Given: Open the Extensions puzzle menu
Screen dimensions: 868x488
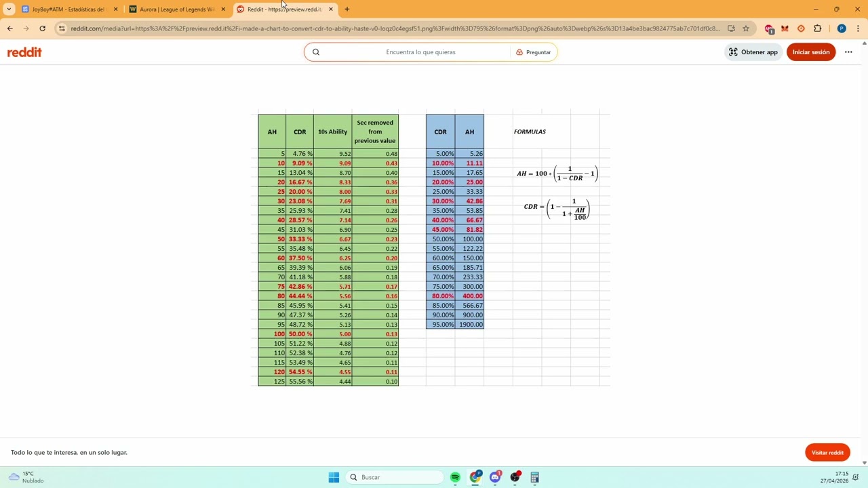Looking at the screenshot, I should tap(817, 28).
